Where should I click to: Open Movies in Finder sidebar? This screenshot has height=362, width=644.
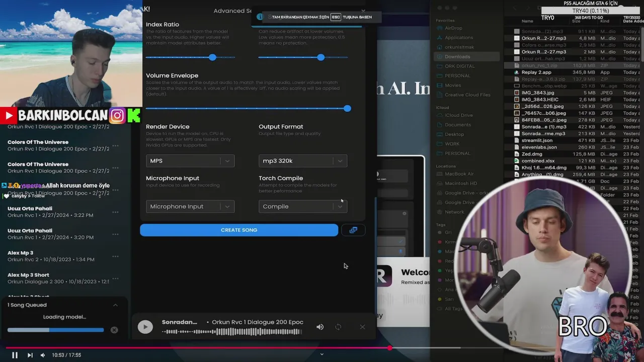tap(452, 85)
